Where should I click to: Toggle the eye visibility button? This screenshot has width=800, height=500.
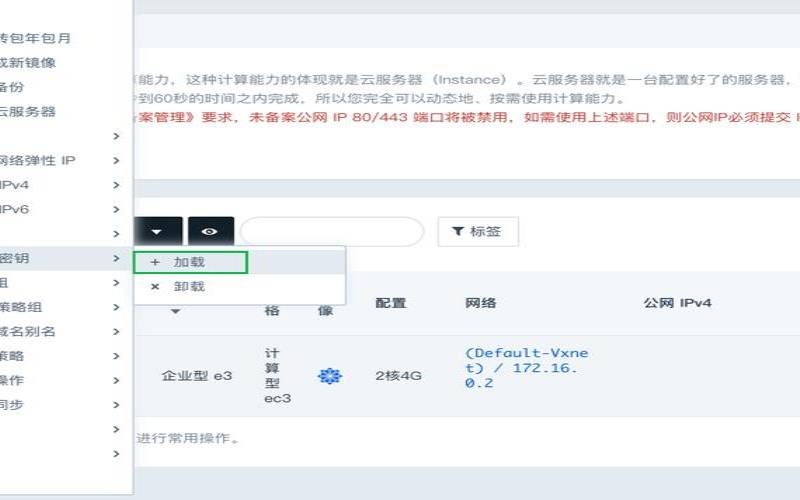click(x=211, y=232)
